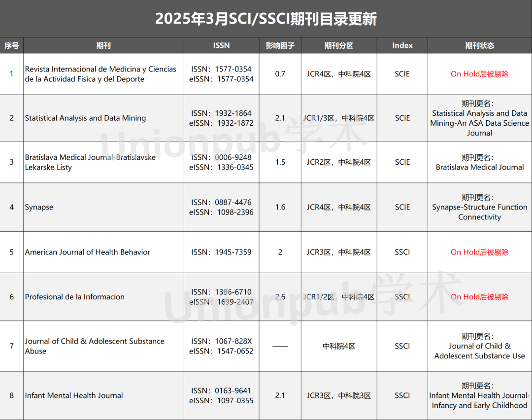This screenshot has width=532, height=420.
Task: Click the 期刊分区 column header
Action: 339,45
